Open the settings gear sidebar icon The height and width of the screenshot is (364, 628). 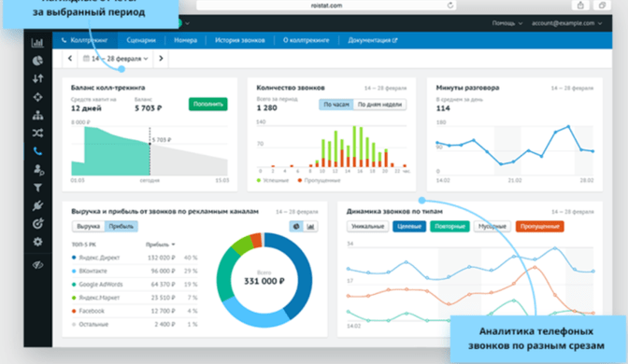coord(37,242)
